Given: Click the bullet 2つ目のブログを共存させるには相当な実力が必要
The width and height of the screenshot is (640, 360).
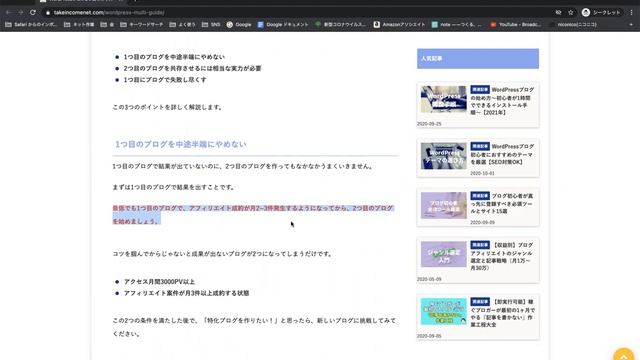Looking at the screenshot, I should point(193,68).
